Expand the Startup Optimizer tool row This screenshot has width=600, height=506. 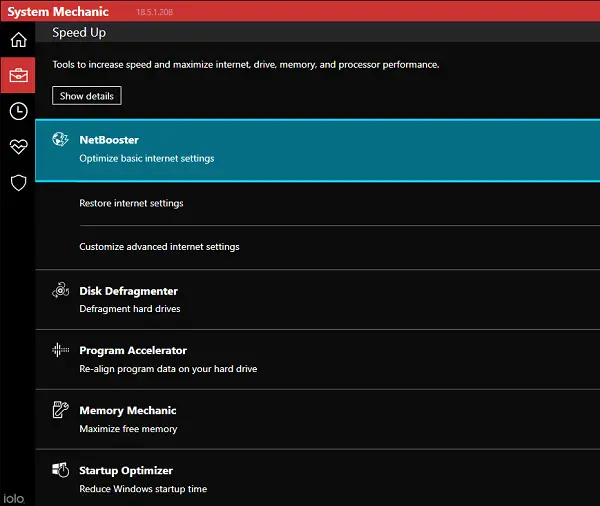click(x=318, y=478)
